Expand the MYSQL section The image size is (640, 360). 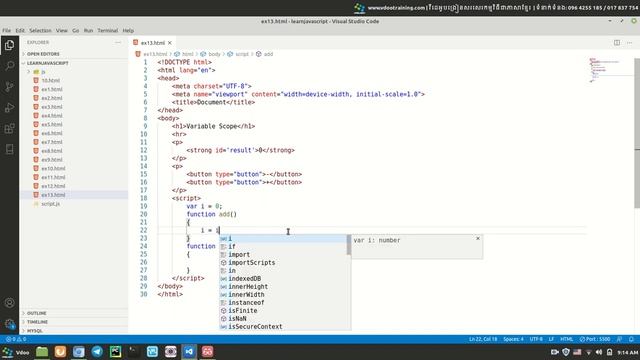click(35, 331)
